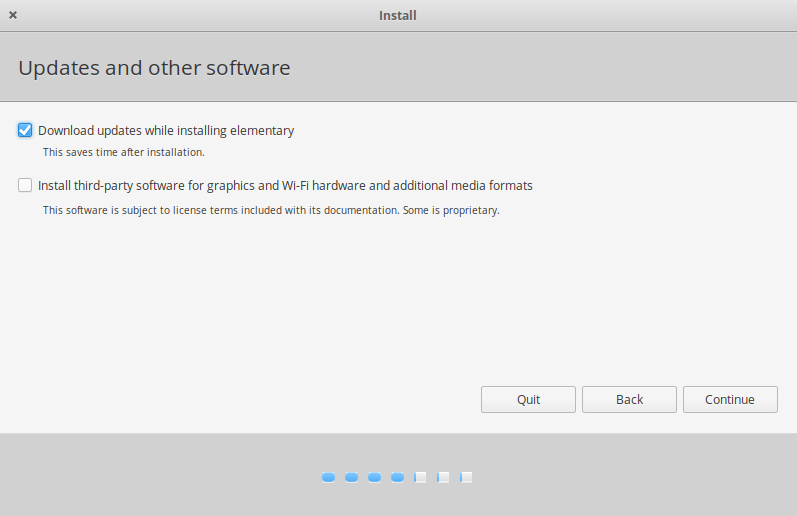797x516 pixels.
Task: Enable Install third-party software checkbox
Action: tap(25, 185)
